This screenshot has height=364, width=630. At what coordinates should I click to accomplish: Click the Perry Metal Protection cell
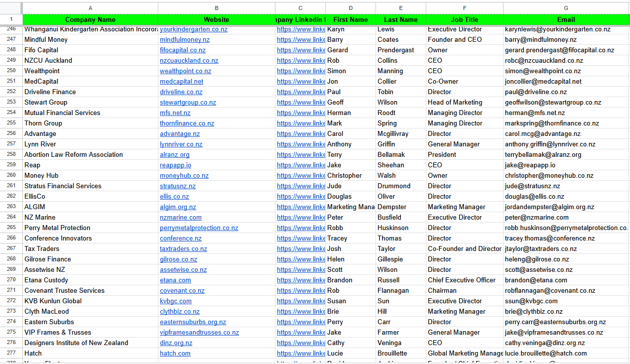tap(90, 228)
